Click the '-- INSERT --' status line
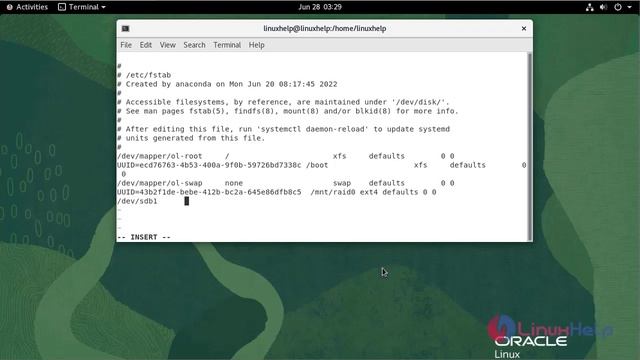 (144, 237)
